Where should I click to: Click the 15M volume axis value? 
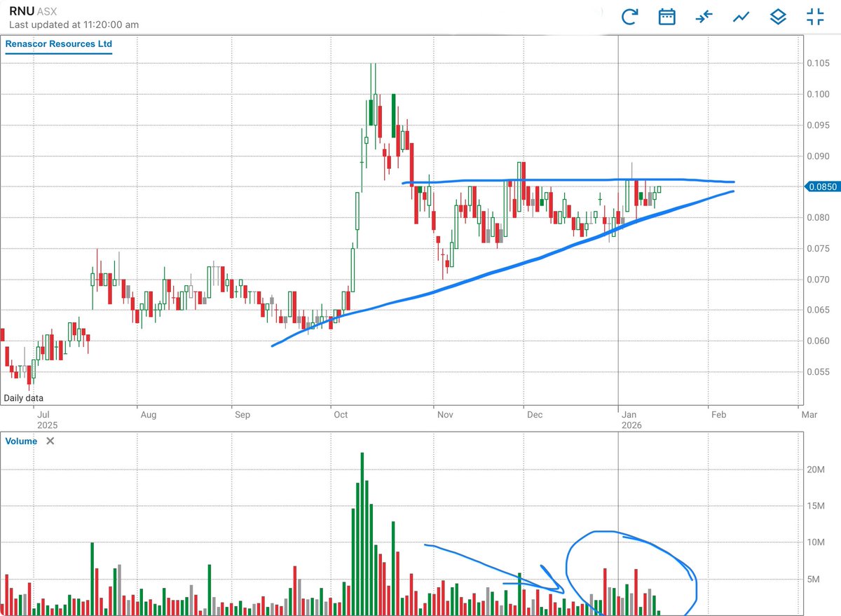[815, 506]
